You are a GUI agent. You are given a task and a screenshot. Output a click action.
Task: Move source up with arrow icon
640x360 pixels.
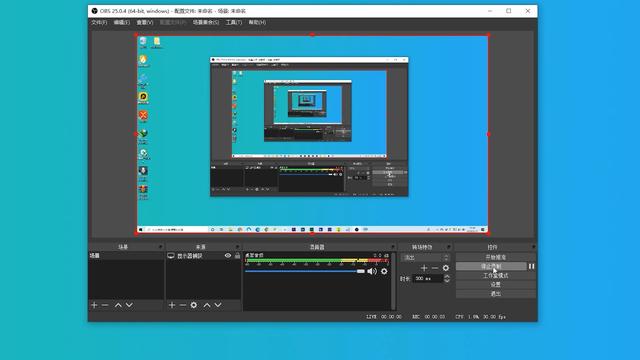(207, 305)
